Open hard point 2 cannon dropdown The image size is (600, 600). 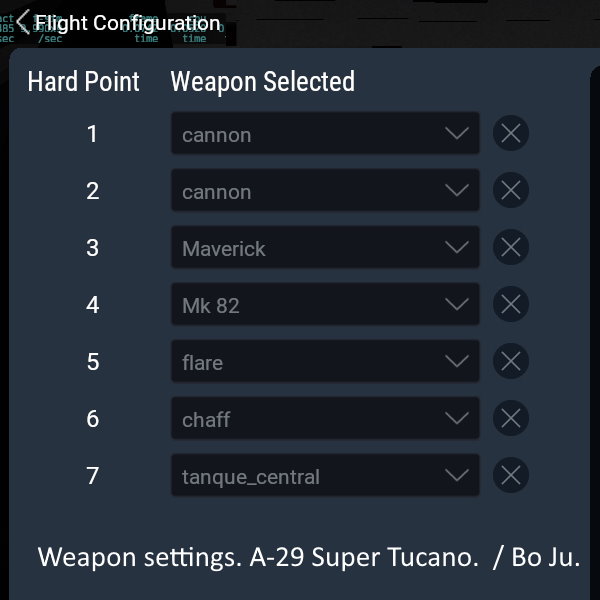[x=324, y=191]
